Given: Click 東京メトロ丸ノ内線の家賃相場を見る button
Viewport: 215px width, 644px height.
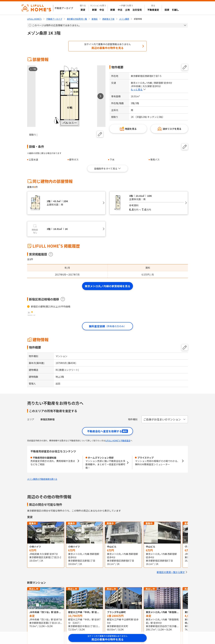Looking at the screenshot, I should tap(107, 286).
